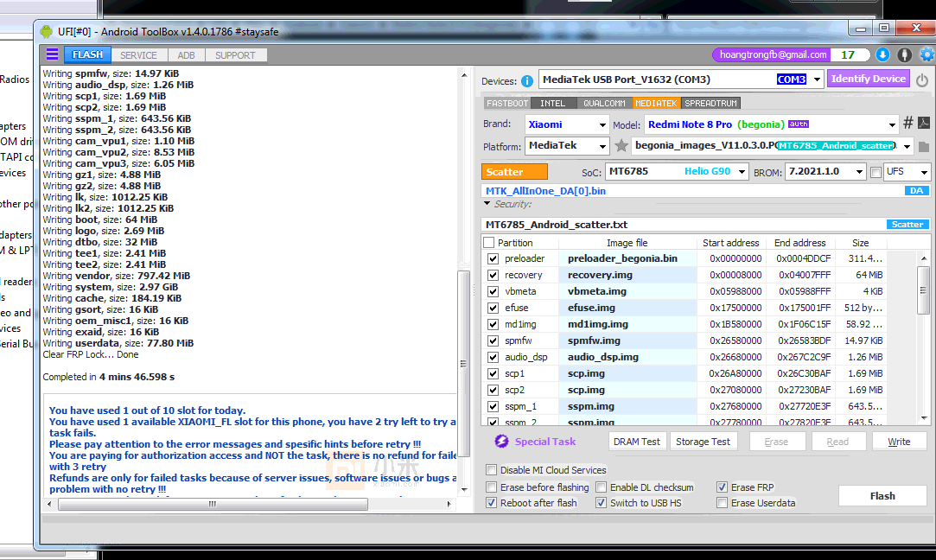The width and height of the screenshot is (936, 560).
Task: Select the QUALCOMM chipset tab
Action: (604, 104)
